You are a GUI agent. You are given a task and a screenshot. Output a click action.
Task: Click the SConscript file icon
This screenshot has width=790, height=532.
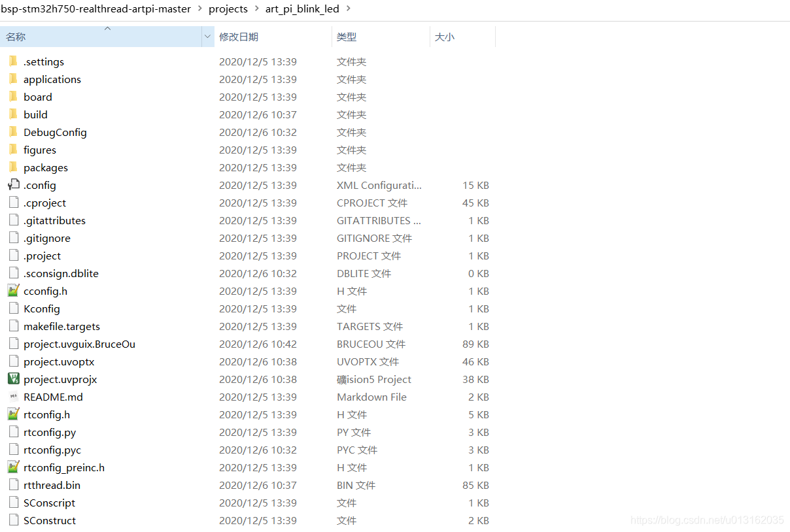[13, 503]
